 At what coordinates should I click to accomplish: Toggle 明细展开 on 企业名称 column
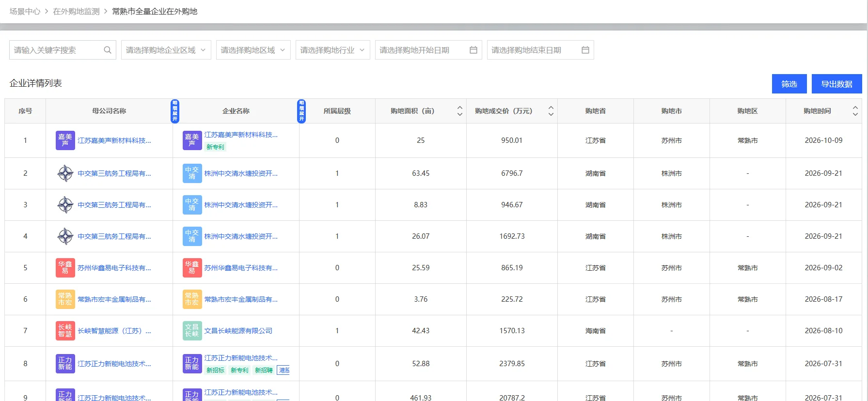pyautogui.click(x=301, y=111)
